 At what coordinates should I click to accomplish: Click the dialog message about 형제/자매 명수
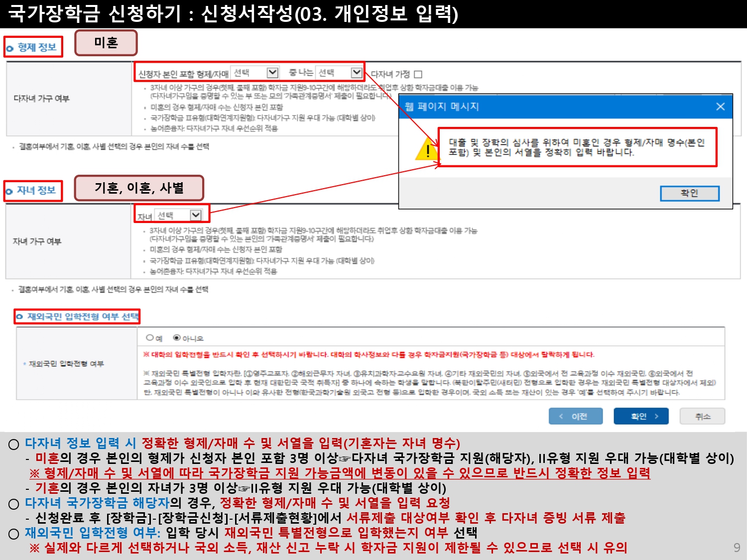[577, 147]
